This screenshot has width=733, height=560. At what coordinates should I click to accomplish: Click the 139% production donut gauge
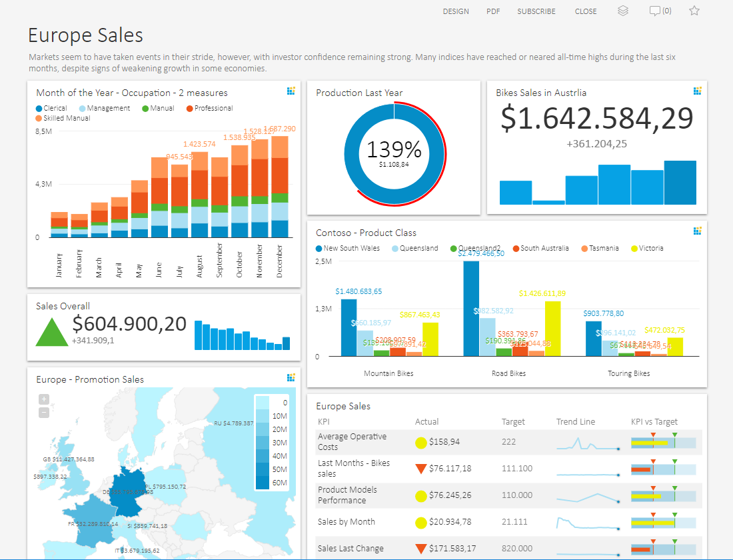394,153
